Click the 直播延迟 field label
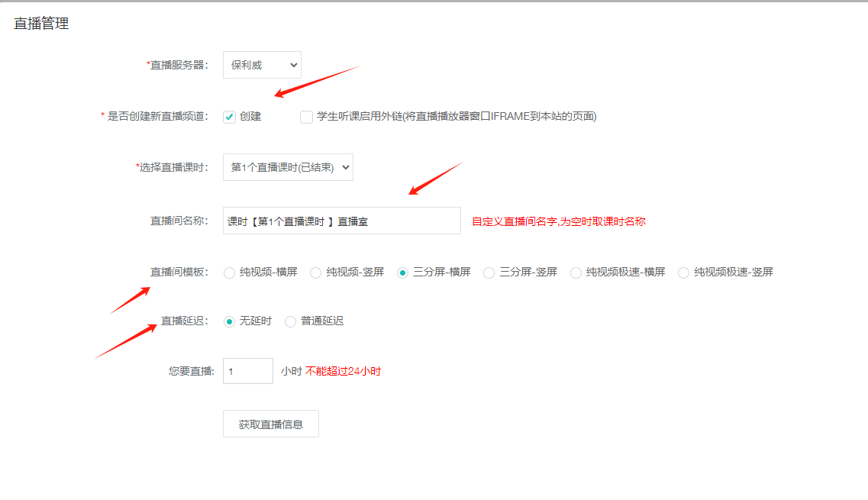Image resolution: width=868 pixels, height=500 pixels. (x=184, y=321)
